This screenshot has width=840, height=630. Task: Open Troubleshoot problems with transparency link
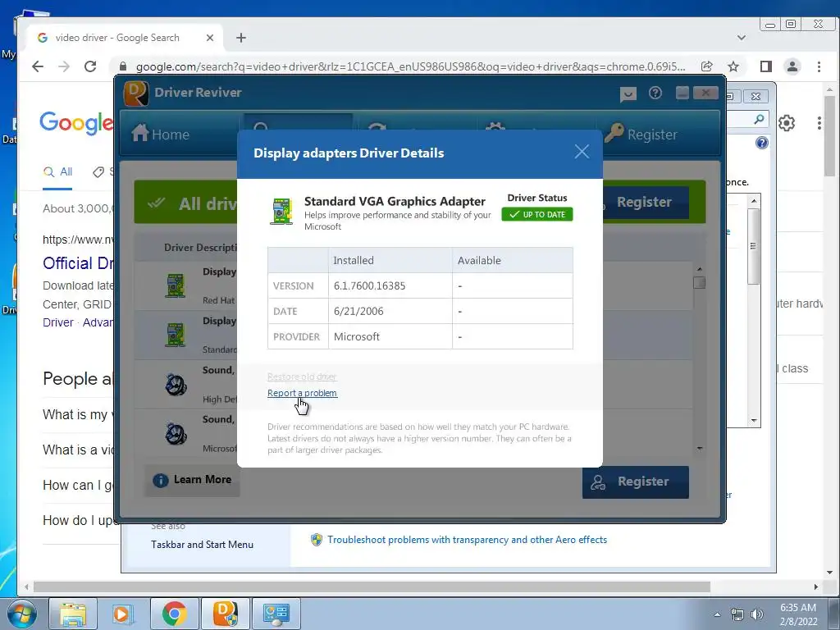click(467, 540)
